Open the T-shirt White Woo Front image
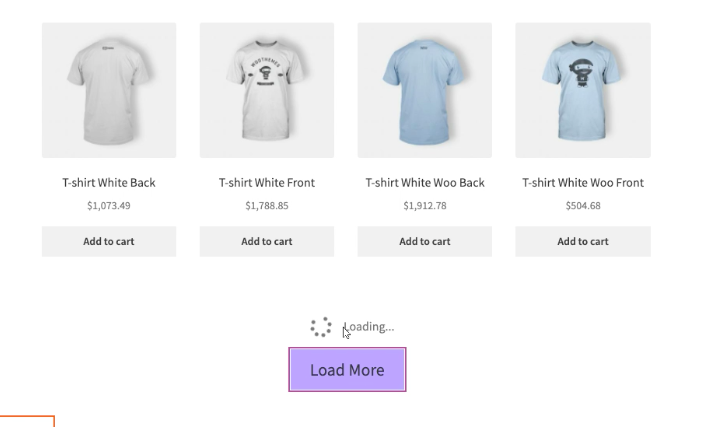 pyautogui.click(x=583, y=90)
